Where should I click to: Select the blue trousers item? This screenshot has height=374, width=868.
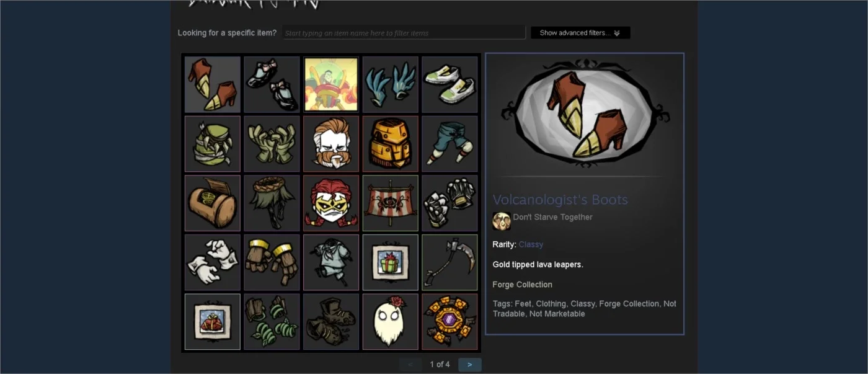[x=449, y=144]
